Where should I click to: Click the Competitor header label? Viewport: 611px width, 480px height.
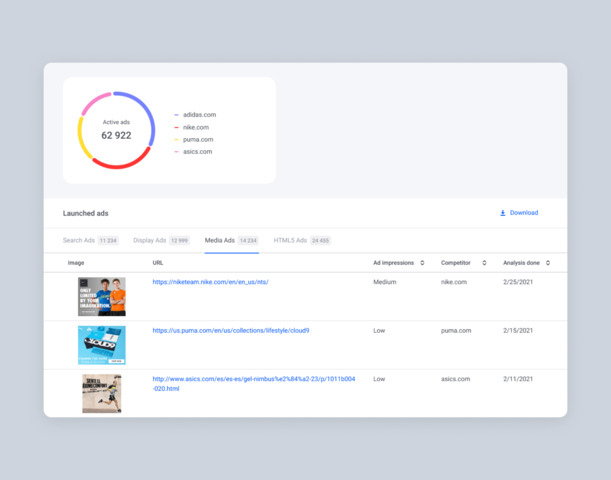tap(456, 263)
